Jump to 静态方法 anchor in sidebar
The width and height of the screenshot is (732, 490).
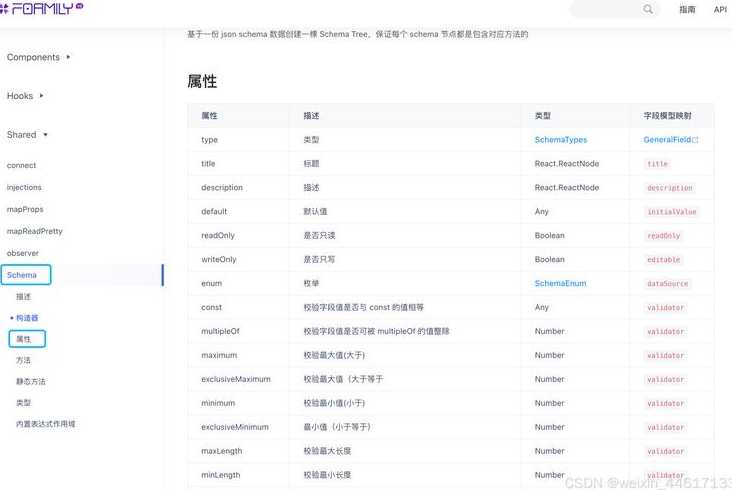click(31, 381)
